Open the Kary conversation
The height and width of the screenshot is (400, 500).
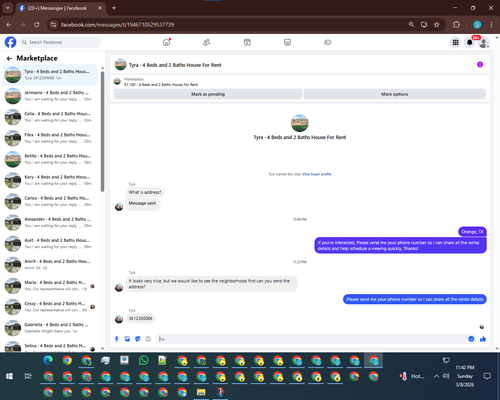coord(50,180)
